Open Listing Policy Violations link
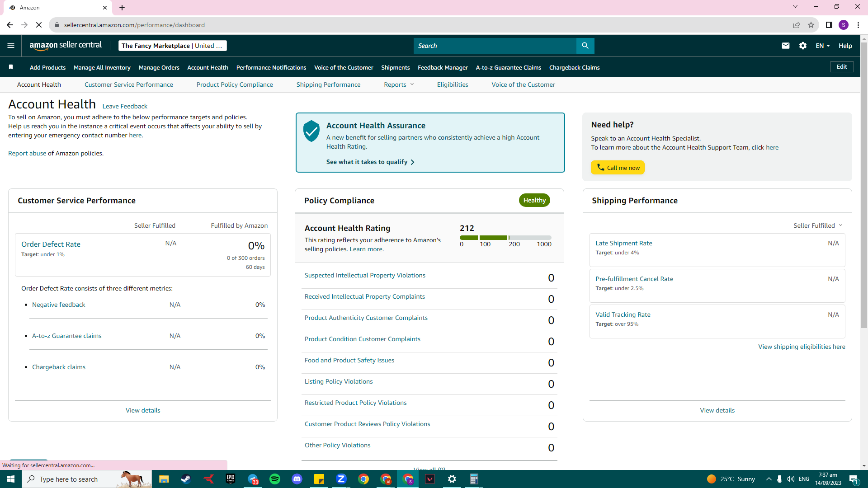The image size is (868, 488). (x=339, y=381)
